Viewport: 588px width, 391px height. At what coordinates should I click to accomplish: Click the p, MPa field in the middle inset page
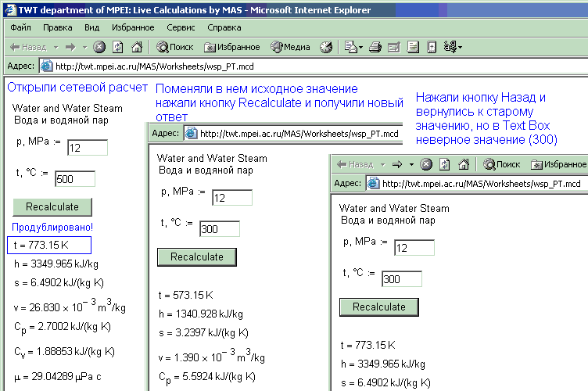click(x=232, y=198)
